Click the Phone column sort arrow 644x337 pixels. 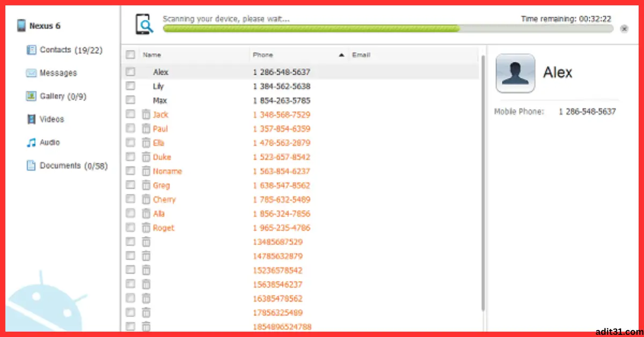[x=341, y=55]
